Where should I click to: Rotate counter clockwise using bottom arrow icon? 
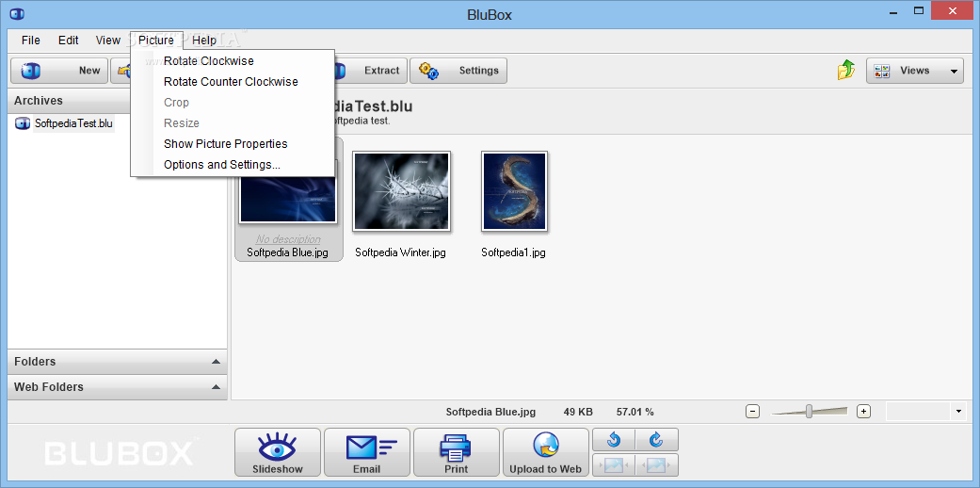[614, 440]
